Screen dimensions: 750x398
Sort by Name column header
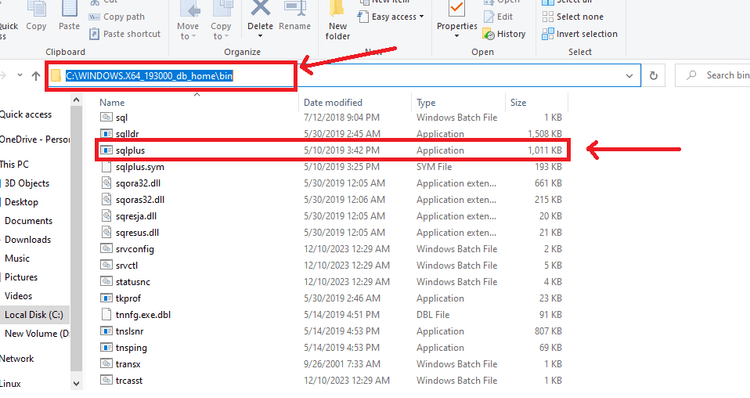coord(112,102)
